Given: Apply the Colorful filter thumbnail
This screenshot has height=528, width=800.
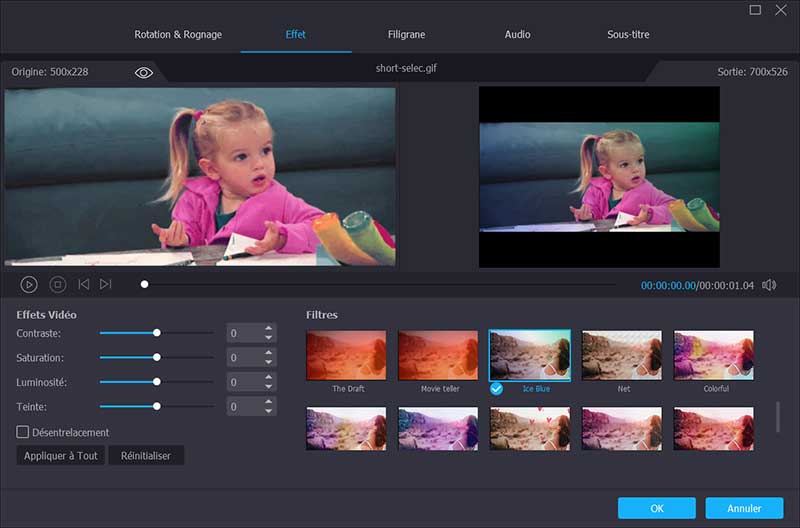Looking at the screenshot, I should [714, 355].
